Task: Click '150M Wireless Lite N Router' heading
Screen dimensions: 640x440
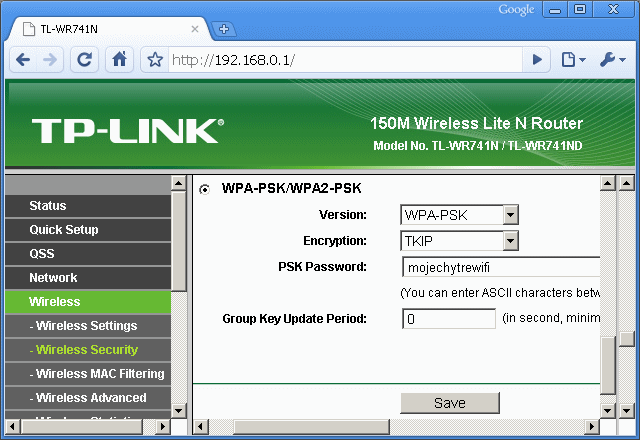Action: 476,123
